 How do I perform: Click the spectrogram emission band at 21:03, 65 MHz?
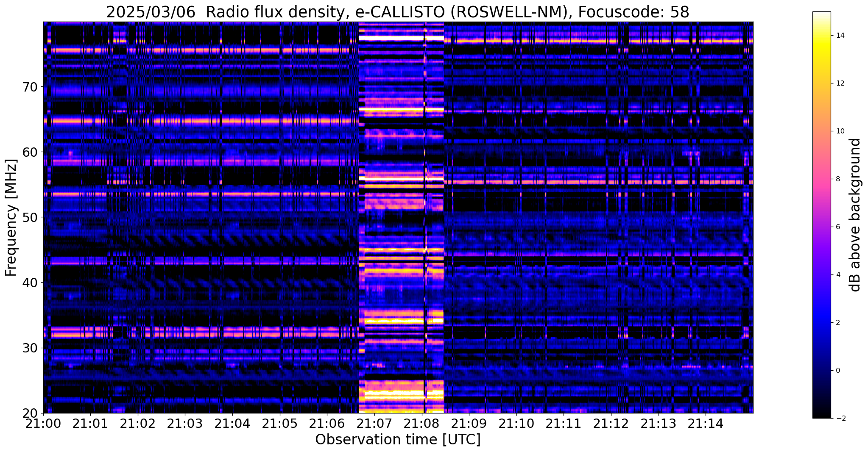pos(185,121)
